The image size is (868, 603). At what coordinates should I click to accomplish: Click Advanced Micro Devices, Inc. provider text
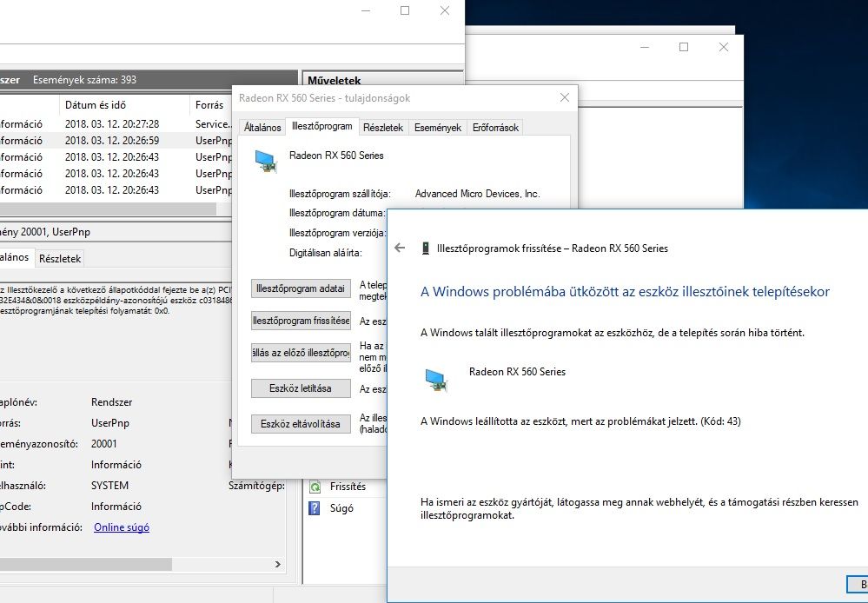pos(477,194)
